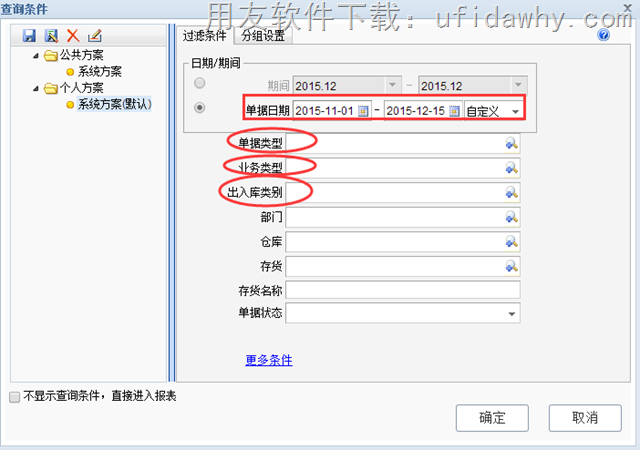Open lookup for 出入库类别 field
Image resolution: width=640 pixels, height=450 pixels.
511,192
